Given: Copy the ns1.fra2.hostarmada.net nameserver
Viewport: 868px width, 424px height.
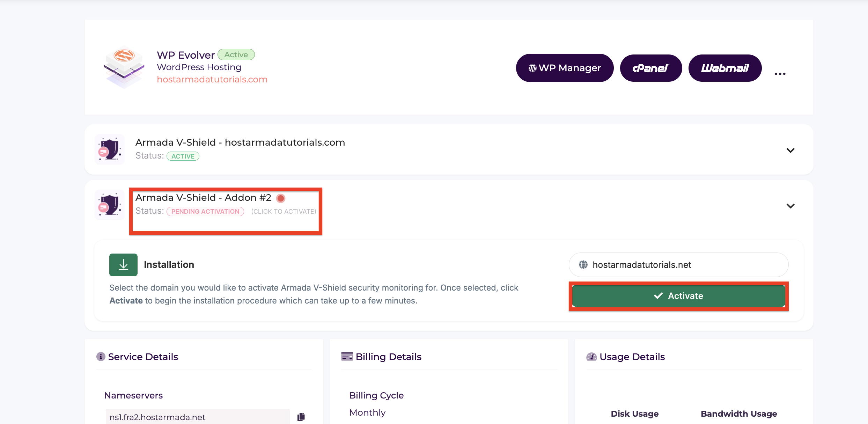Looking at the screenshot, I should pyautogui.click(x=301, y=417).
